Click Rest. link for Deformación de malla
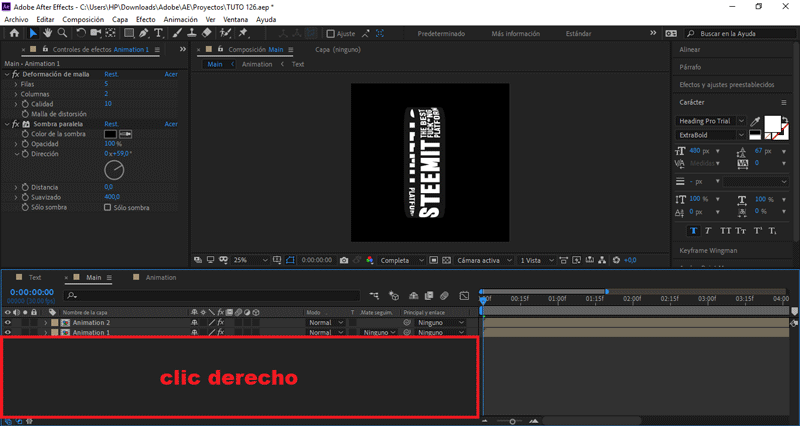800x426 pixels. tap(110, 74)
